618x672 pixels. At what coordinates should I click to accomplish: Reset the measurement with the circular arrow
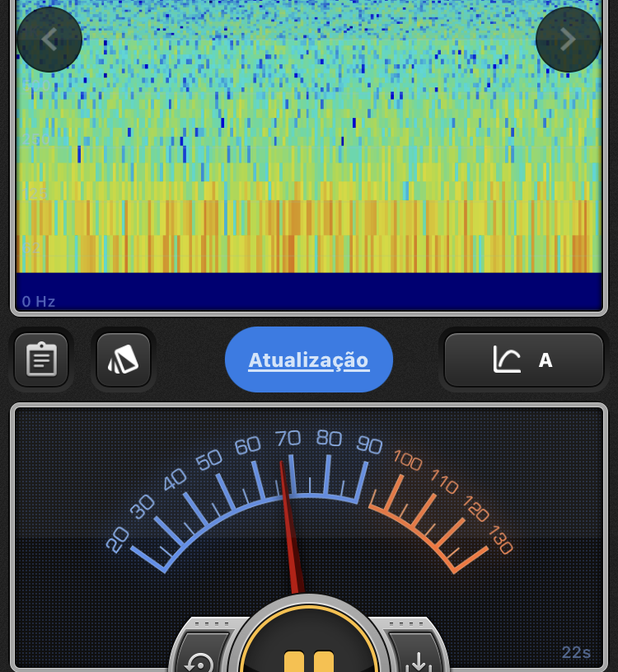point(200,660)
